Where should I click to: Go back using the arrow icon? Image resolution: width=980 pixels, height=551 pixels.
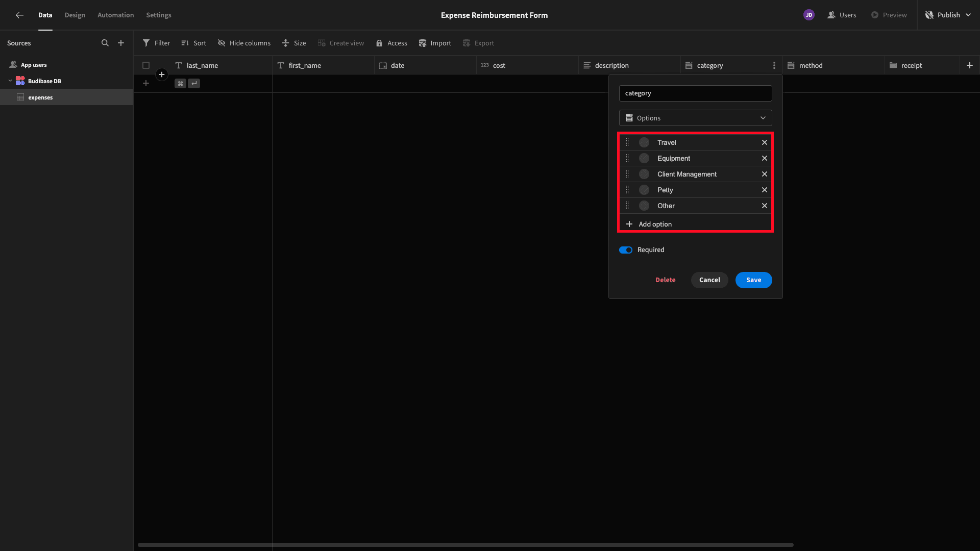click(19, 15)
